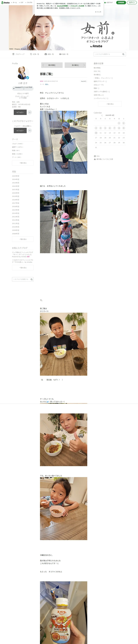
Task: Open 画像一覧 camera icon tab
Action: click(x=49, y=54)
